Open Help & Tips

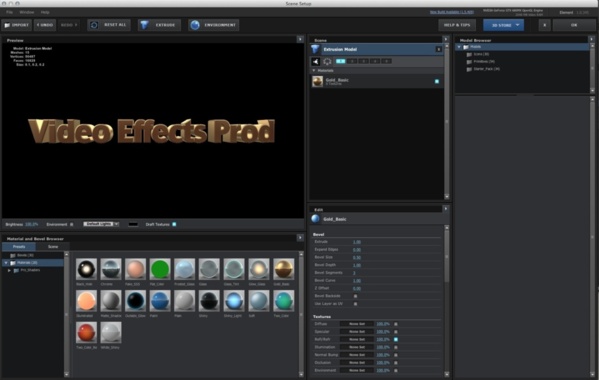(x=457, y=25)
